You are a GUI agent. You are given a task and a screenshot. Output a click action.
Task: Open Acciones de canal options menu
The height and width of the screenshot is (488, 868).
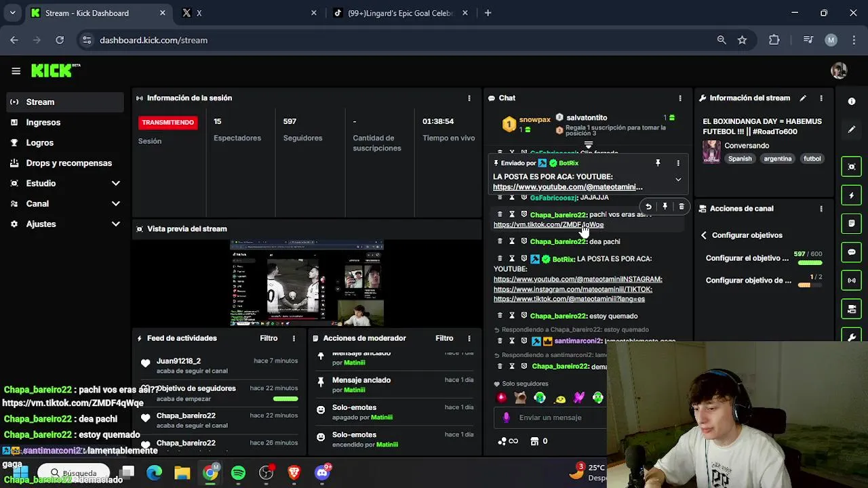click(x=821, y=209)
